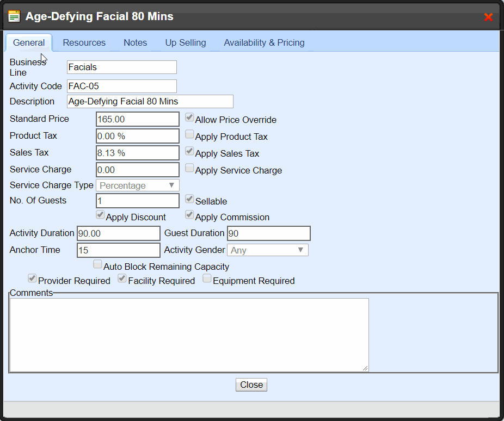Go to the Up Selling tab

tap(186, 42)
